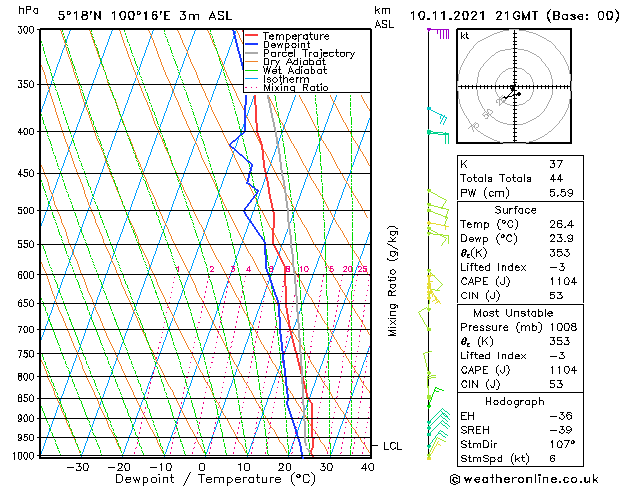Click the -30 temperature axis label
Screen dimensions: 629x486
pos(77,467)
